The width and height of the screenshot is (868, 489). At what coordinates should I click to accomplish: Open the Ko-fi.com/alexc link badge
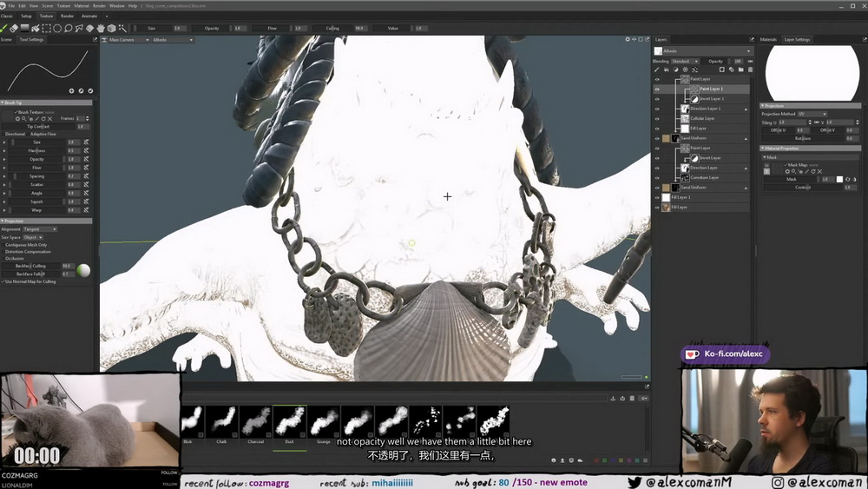click(x=725, y=354)
